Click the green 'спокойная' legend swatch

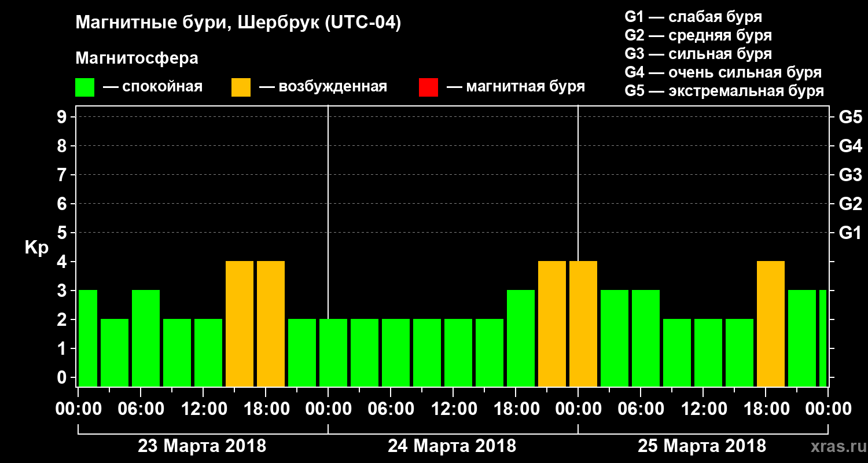coord(85,87)
